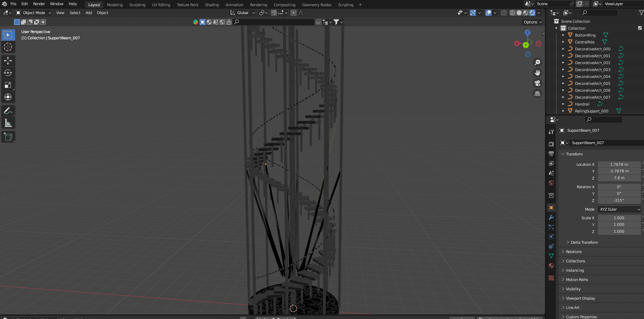Screen dimensions: 644x319
Task: Select the Annotate tool
Action: (x=8, y=110)
